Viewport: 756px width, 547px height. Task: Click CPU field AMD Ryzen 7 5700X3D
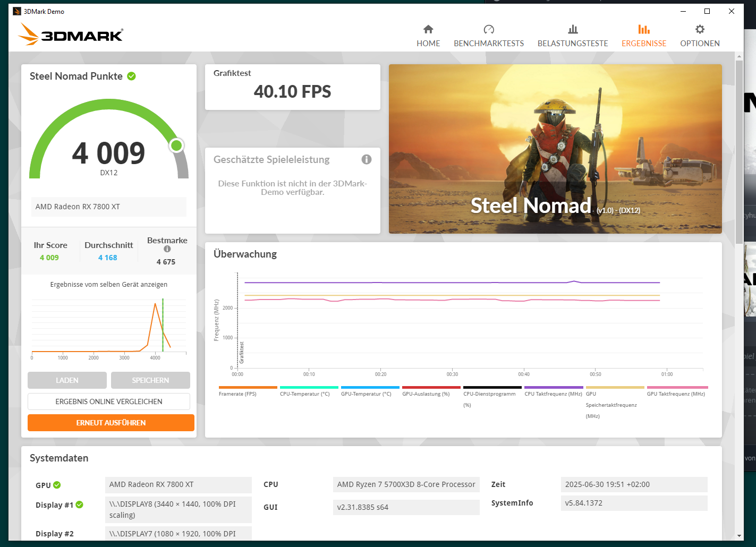[x=406, y=484]
